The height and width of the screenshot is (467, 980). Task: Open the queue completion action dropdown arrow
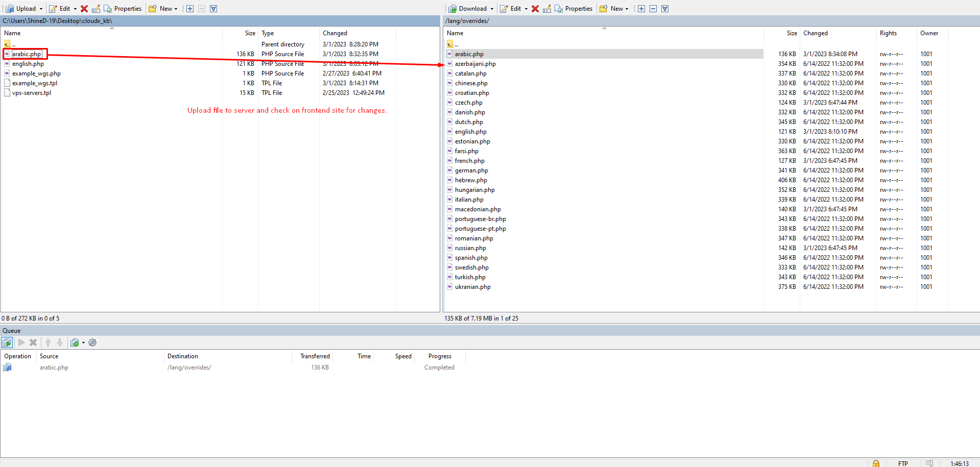(x=83, y=342)
